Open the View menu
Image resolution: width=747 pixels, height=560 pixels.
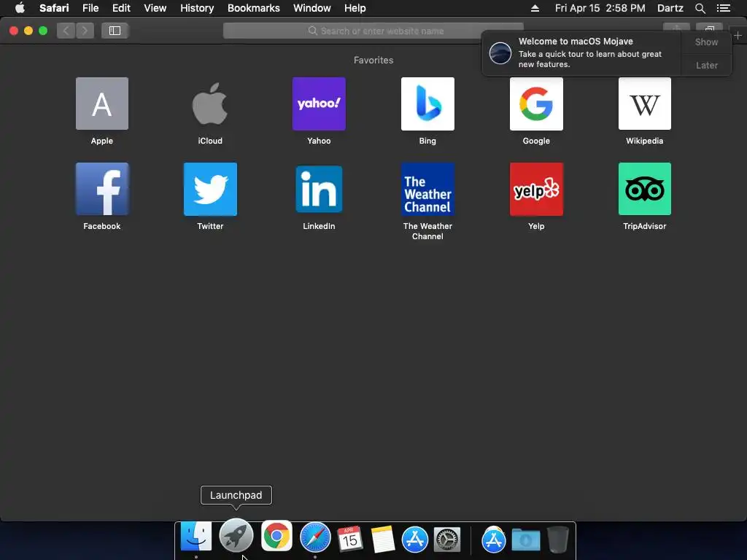click(155, 8)
